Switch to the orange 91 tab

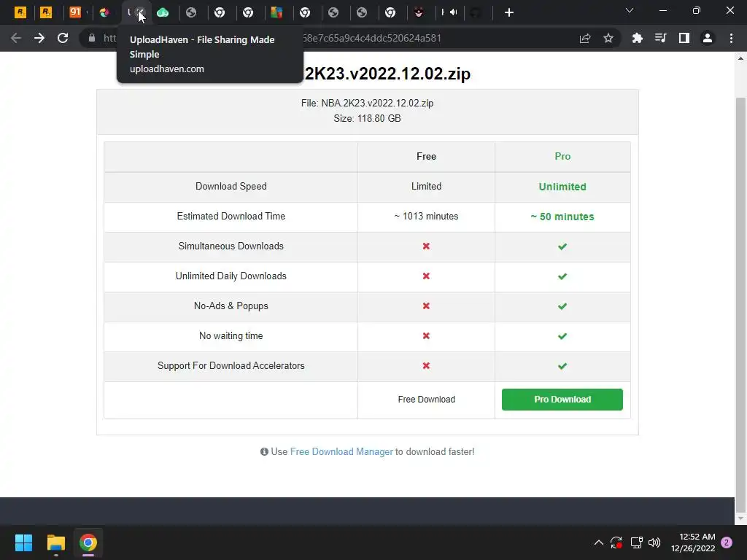pos(75,12)
